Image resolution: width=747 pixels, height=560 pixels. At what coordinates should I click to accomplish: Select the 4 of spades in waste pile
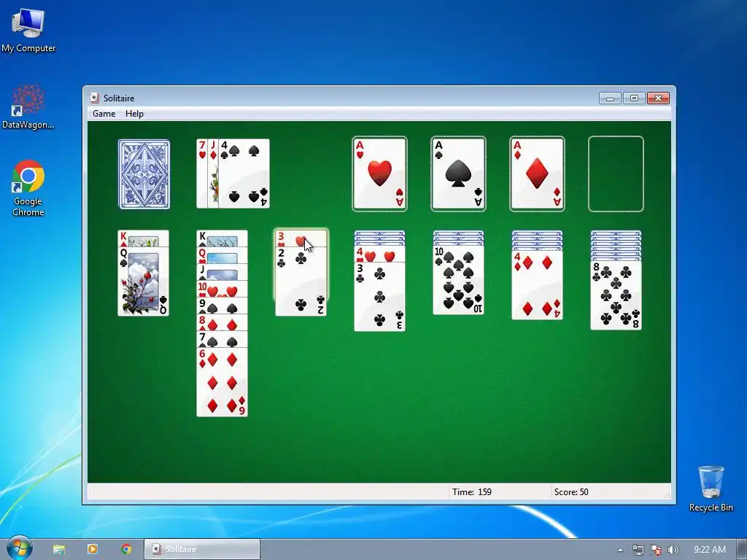pyautogui.click(x=244, y=174)
